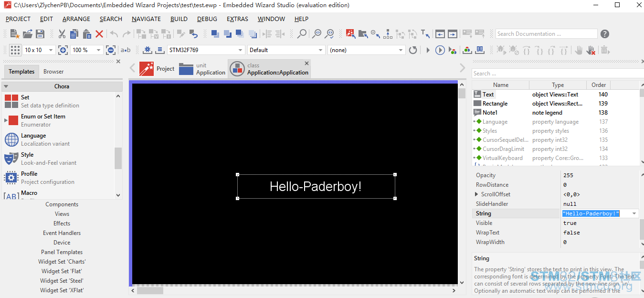The image size is (644, 298).
Task: Open the DEBUG menu
Action: [207, 19]
